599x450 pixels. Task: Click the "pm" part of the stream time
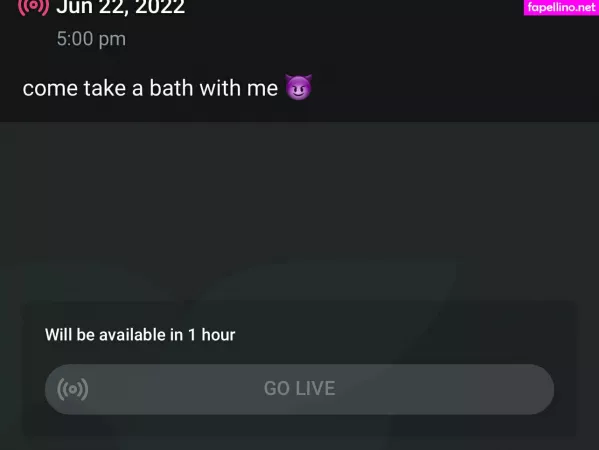coord(112,40)
